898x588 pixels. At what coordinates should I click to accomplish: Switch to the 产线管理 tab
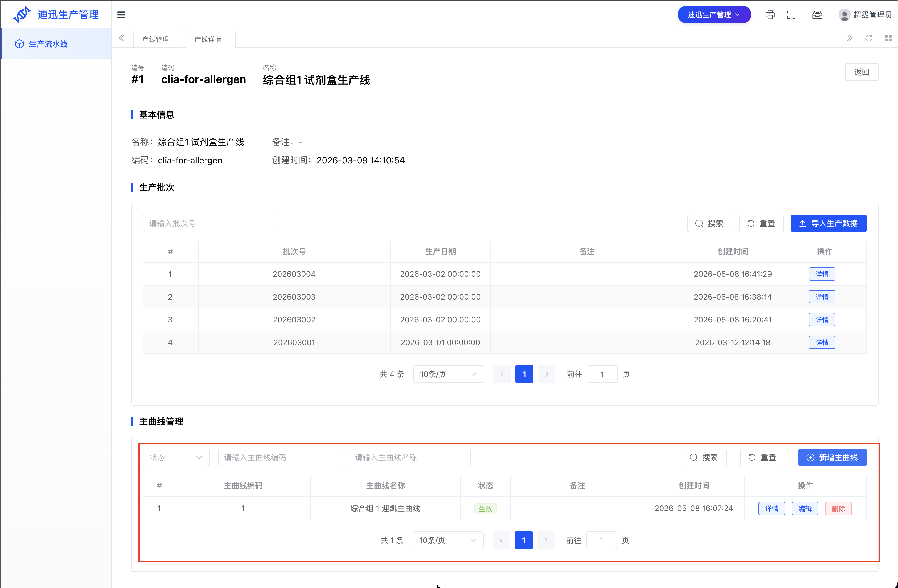[158, 39]
